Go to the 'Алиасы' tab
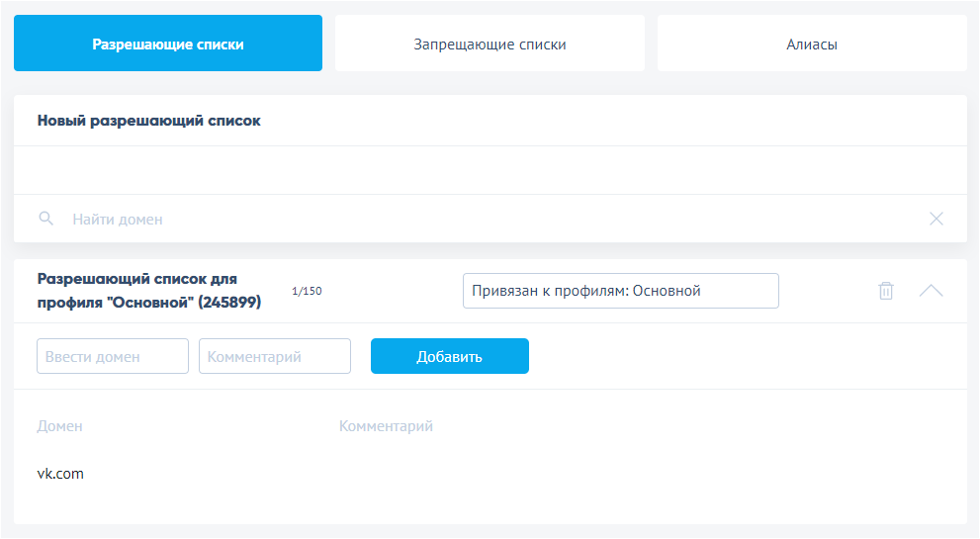 pyautogui.click(x=812, y=44)
